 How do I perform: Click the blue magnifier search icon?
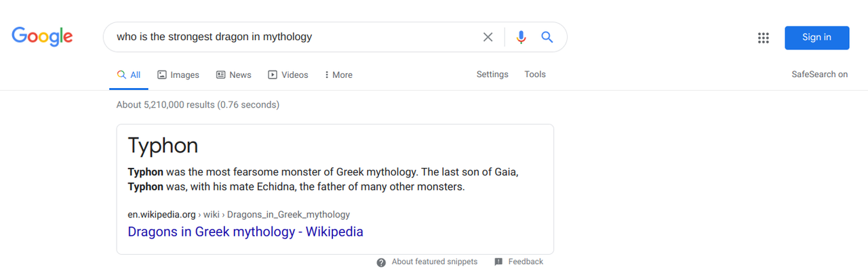547,37
